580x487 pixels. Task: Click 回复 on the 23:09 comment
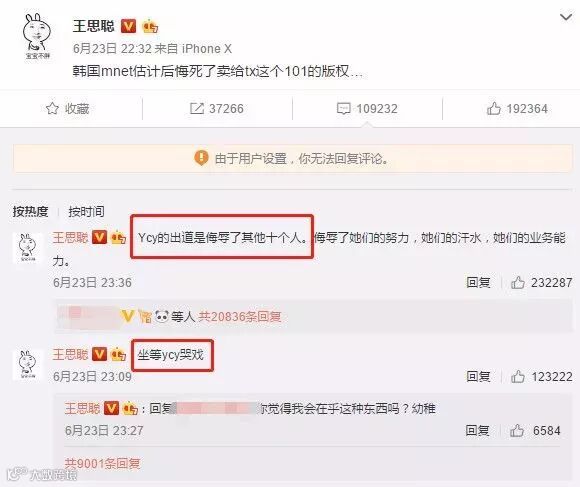478,377
